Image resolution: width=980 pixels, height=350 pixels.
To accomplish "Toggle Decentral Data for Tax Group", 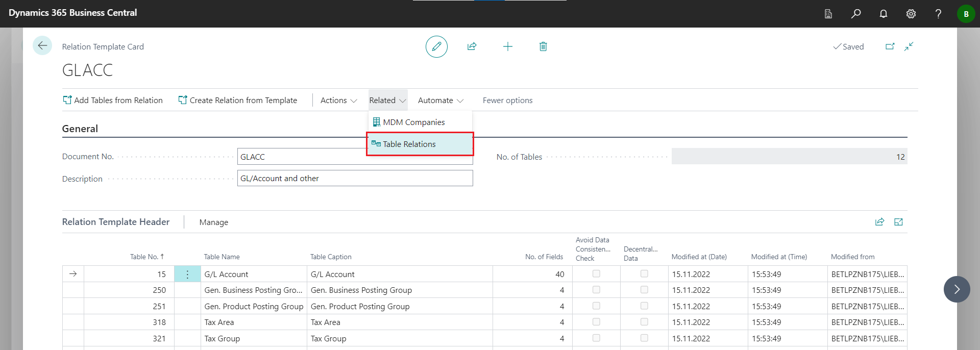I will point(644,338).
